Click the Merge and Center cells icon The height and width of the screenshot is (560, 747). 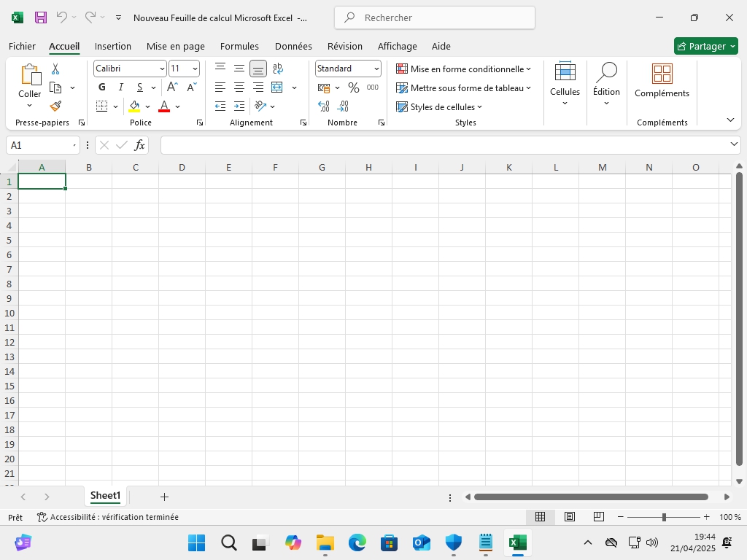[277, 87]
